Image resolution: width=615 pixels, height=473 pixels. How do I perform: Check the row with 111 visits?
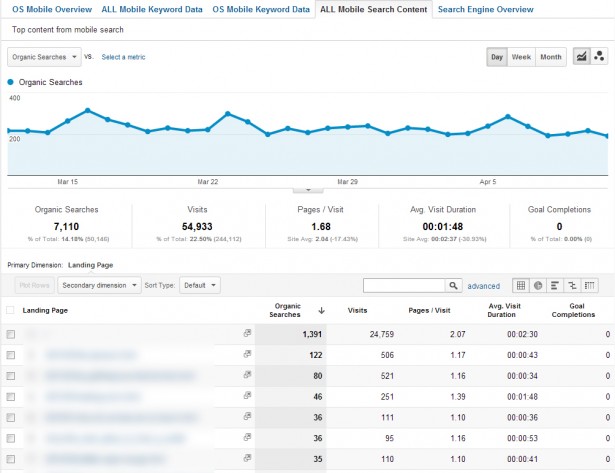point(11,417)
